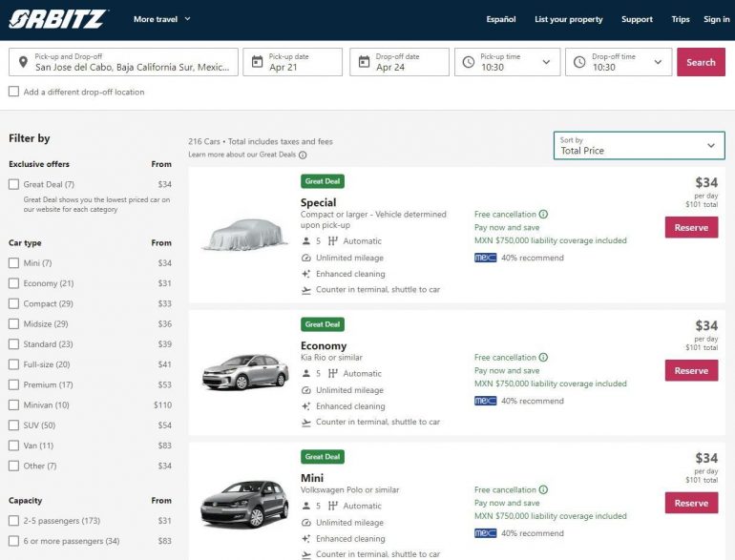Click info icon beside Great Deals learn more
The width and height of the screenshot is (735, 560).
click(x=303, y=155)
